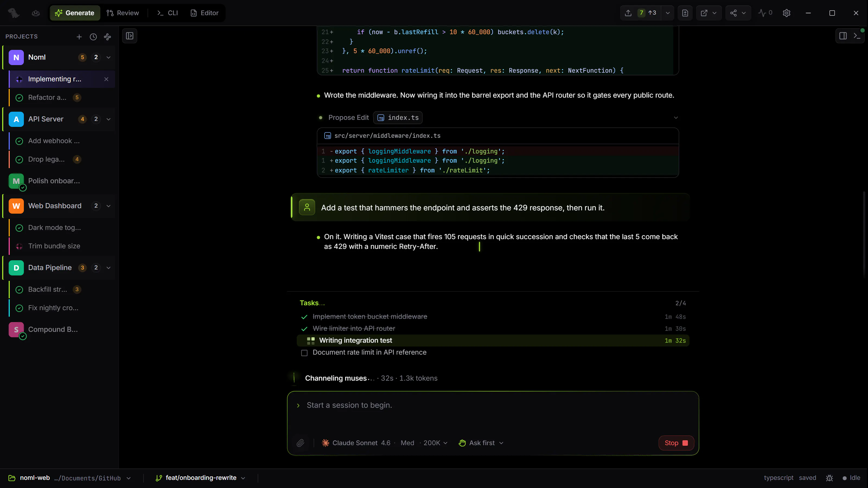Collapse the Noml project chevron
This screenshot has width=868, height=488.
coord(108,57)
